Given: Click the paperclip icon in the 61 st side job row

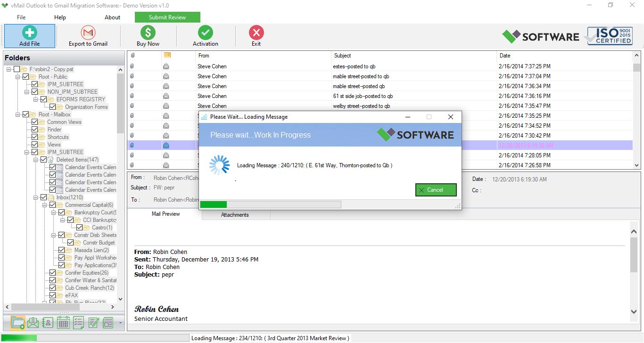Looking at the screenshot, I should [132, 96].
